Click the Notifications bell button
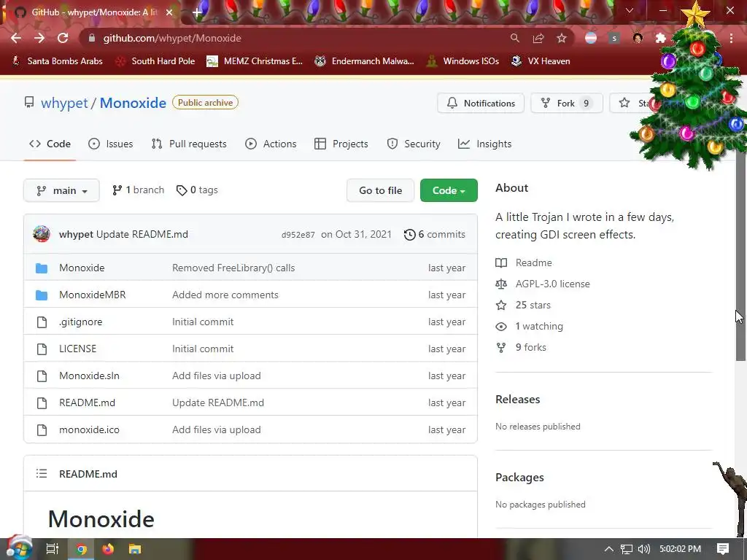Viewport: 747px width, 560px height. click(481, 104)
